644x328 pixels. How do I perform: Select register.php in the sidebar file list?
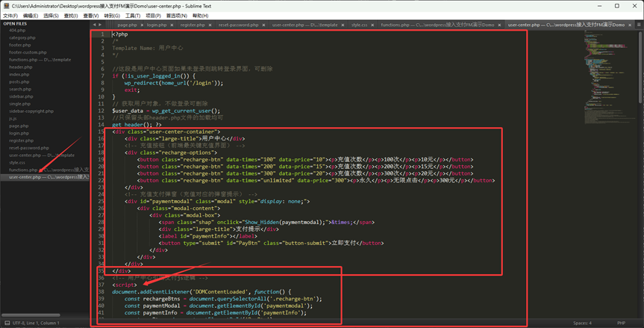pyautogui.click(x=22, y=140)
